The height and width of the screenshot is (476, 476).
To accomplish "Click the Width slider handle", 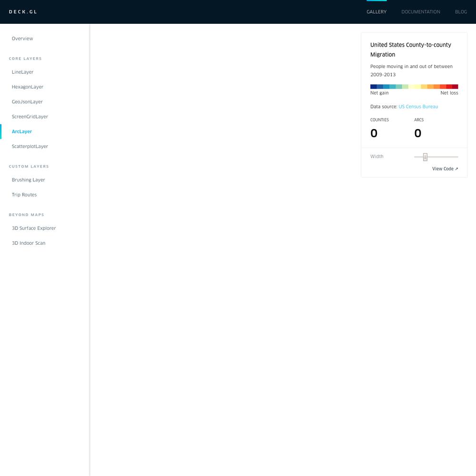I will (x=425, y=157).
